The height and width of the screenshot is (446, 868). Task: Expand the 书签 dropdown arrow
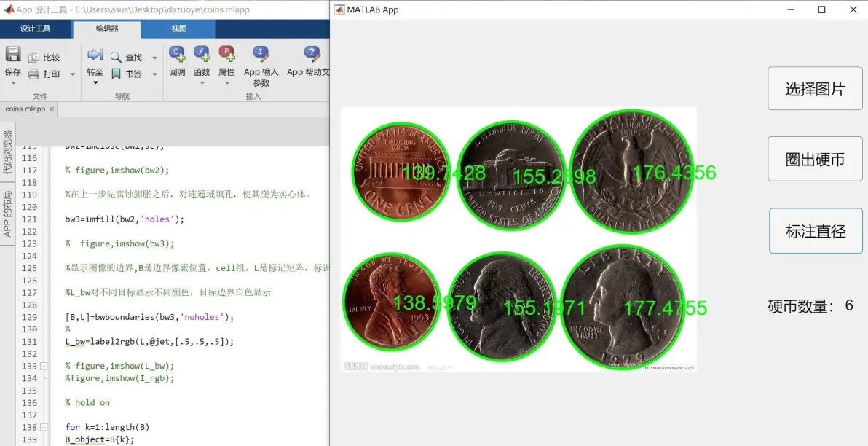[x=154, y=74]
